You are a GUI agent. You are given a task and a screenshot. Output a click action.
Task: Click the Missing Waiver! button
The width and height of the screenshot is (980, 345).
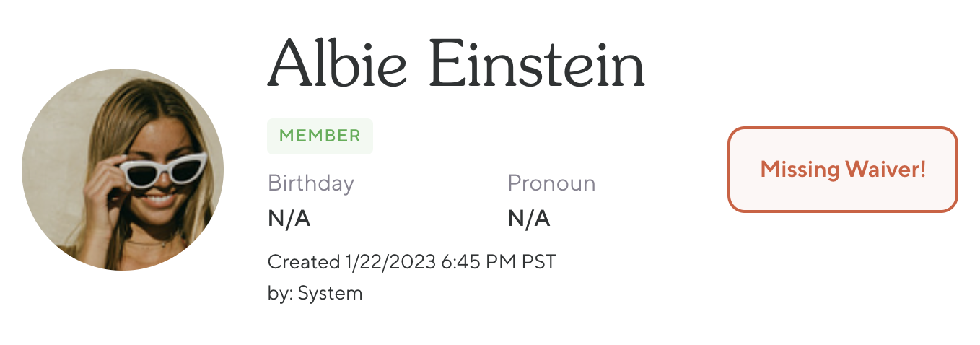click(842, 170)
